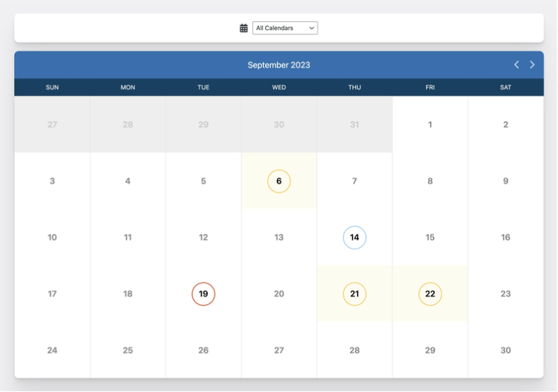Select September 1 on the calendar
558x392 pixels.
click(430, 124)
